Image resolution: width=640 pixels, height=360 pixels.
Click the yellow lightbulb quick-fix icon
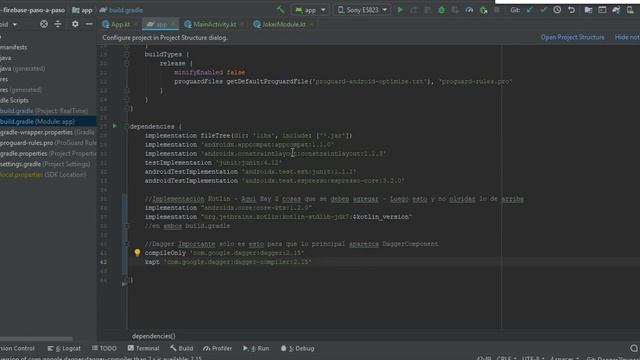coord(137,253)
